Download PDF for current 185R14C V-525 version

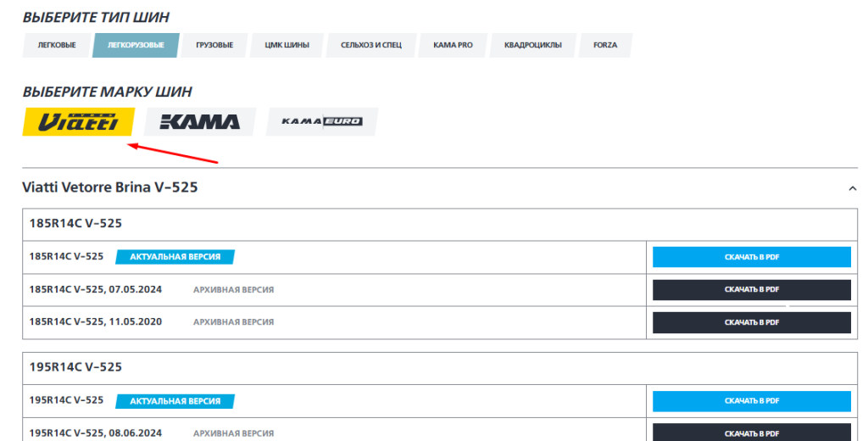[x=752, y=257]
